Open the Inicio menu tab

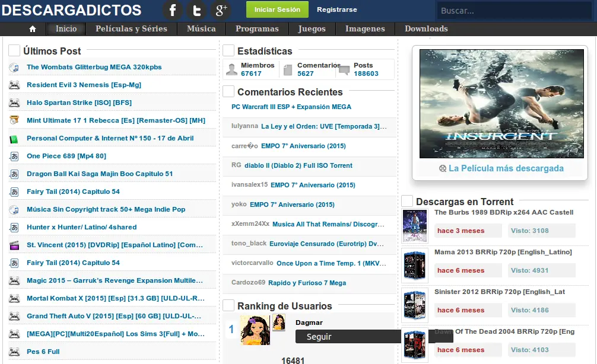click(66, 29)
